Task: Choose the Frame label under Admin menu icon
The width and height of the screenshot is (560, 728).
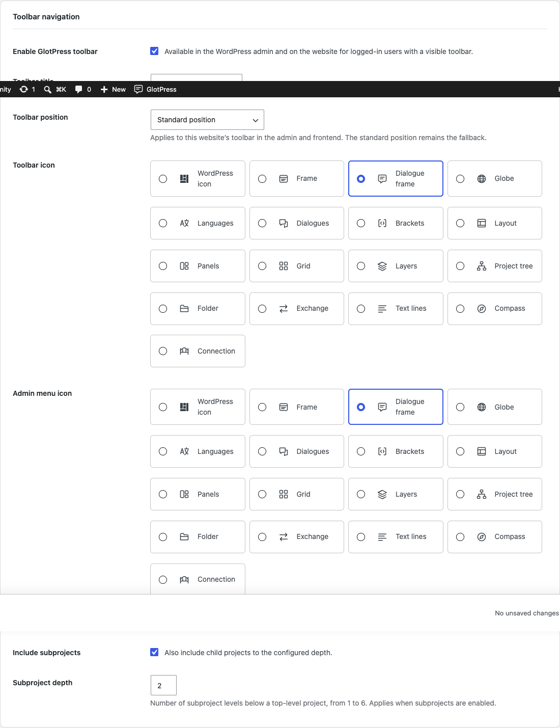Action: 306,407
